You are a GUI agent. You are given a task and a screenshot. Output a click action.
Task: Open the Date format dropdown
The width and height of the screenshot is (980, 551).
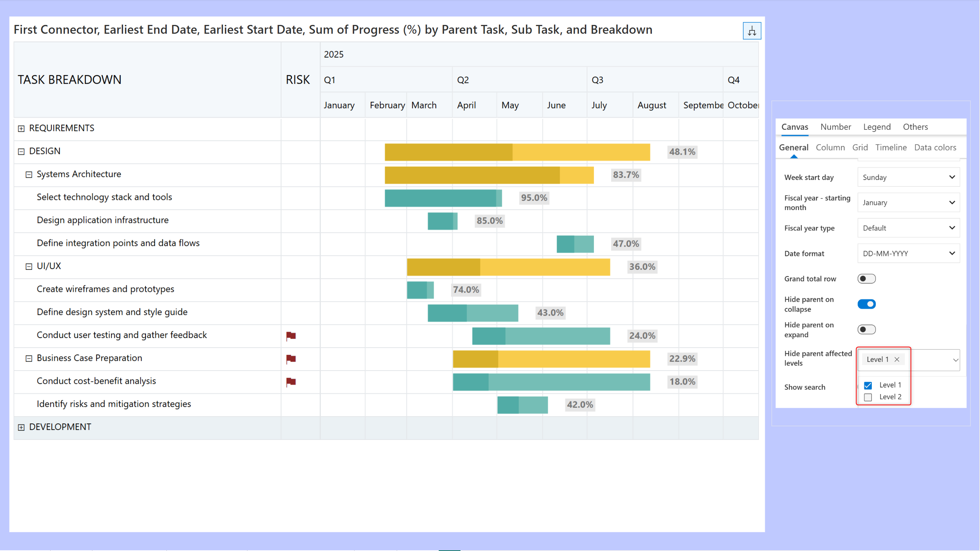(x=908, y=253)
